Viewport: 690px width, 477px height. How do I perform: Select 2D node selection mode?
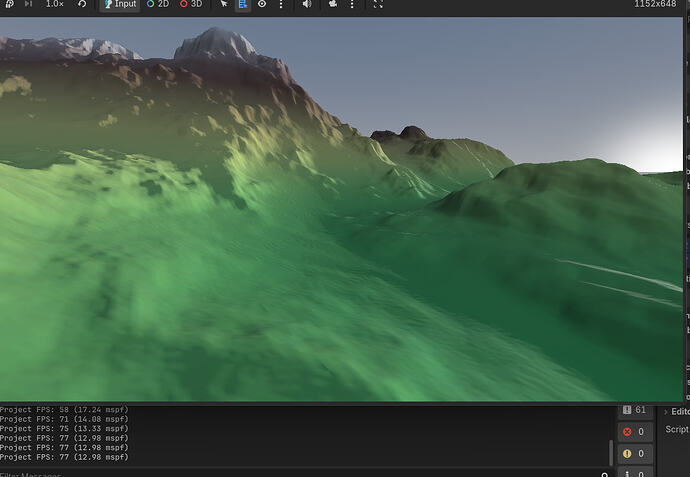tap(158, 4)
